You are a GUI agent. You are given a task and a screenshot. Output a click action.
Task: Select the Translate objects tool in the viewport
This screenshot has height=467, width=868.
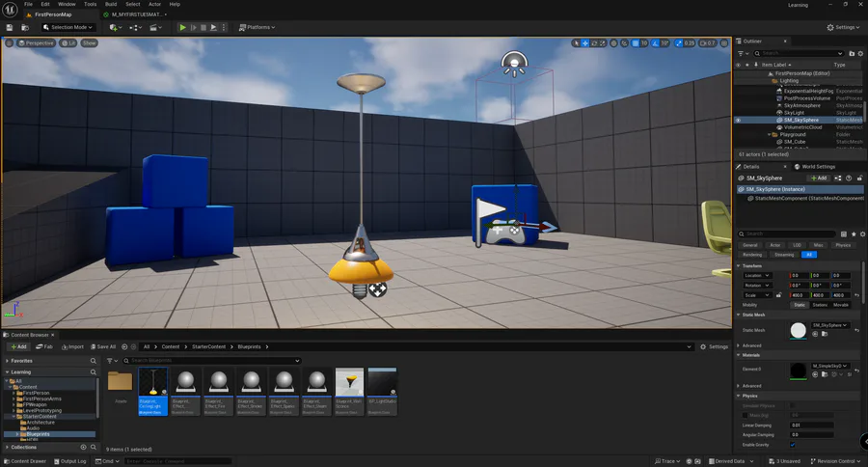tap(585, 43)
